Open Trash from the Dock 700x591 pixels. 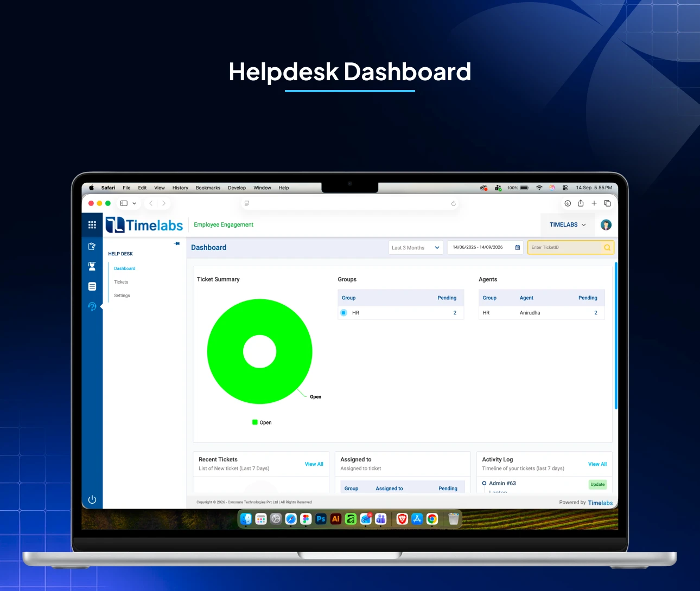coord(454,519)
